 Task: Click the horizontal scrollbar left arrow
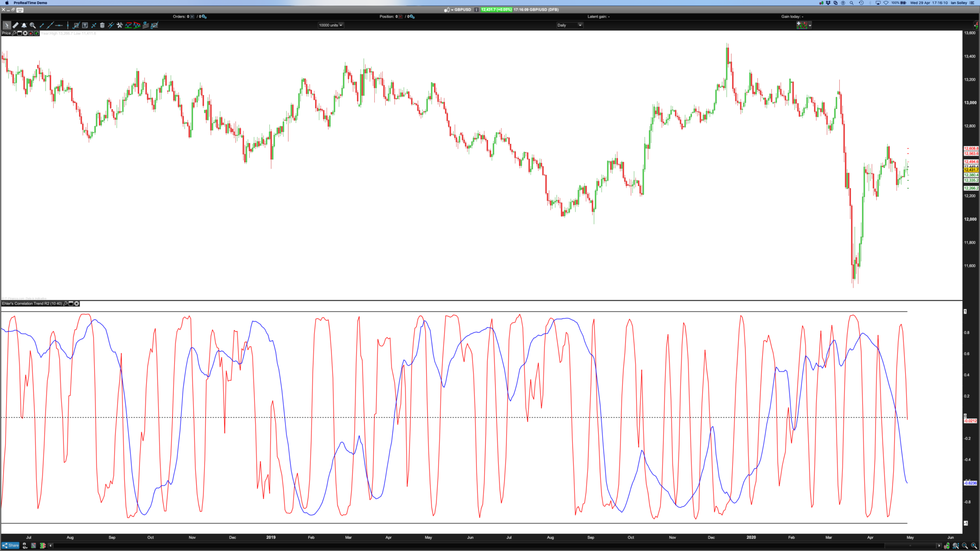coord(51,545)
